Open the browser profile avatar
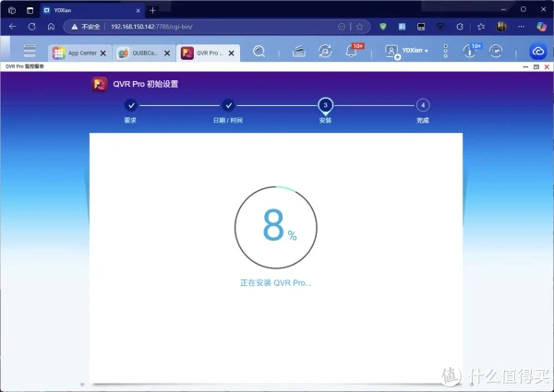 (501, 27)
